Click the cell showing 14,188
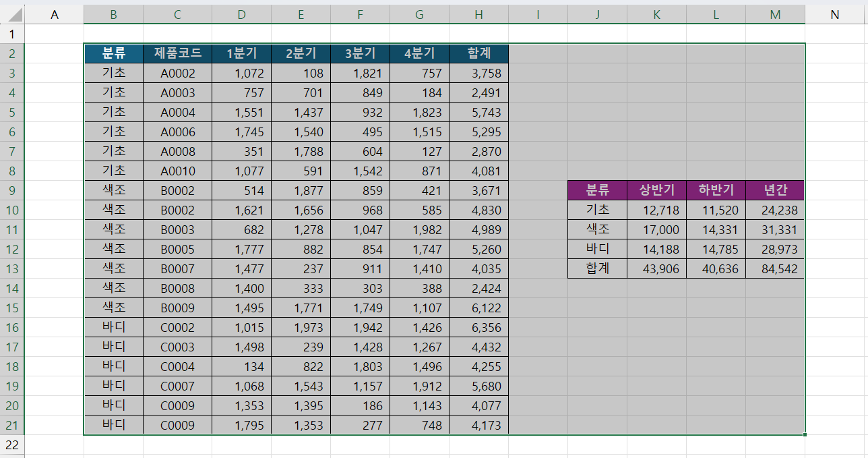 (656, 249)
